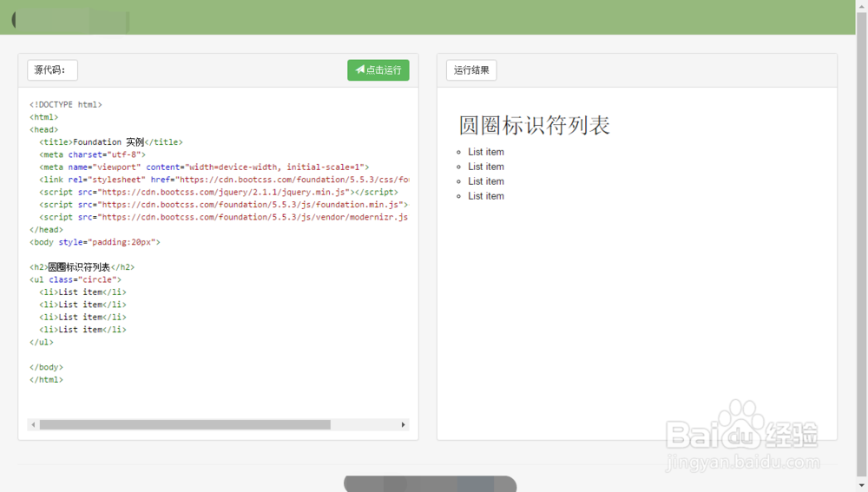Click the modernizr.js script line
The width and height of the screenshot is (868, 492).
[224, 218]
